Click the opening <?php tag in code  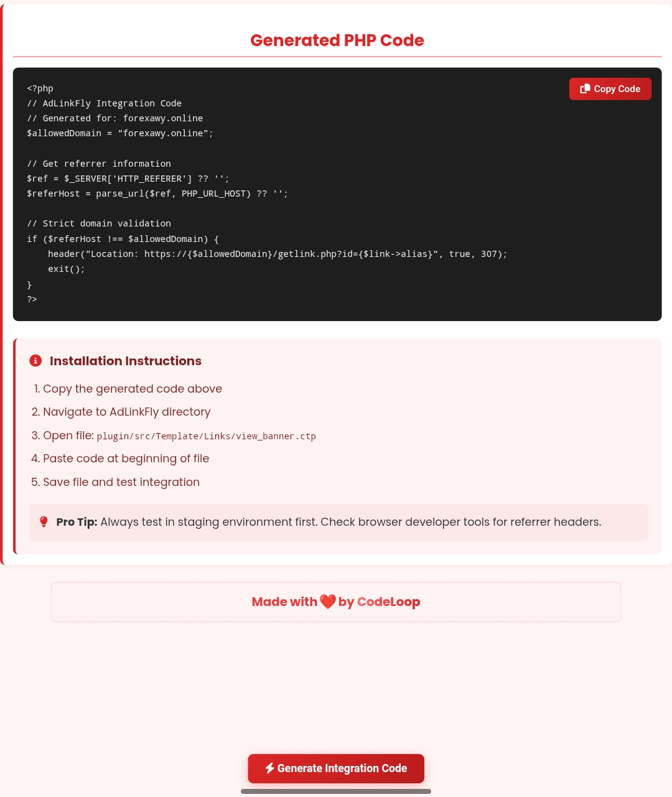click(40, 88)
